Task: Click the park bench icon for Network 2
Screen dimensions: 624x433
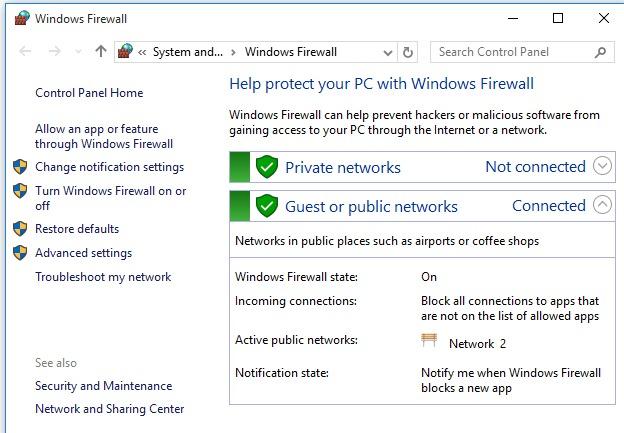Action: coord(429,340)
